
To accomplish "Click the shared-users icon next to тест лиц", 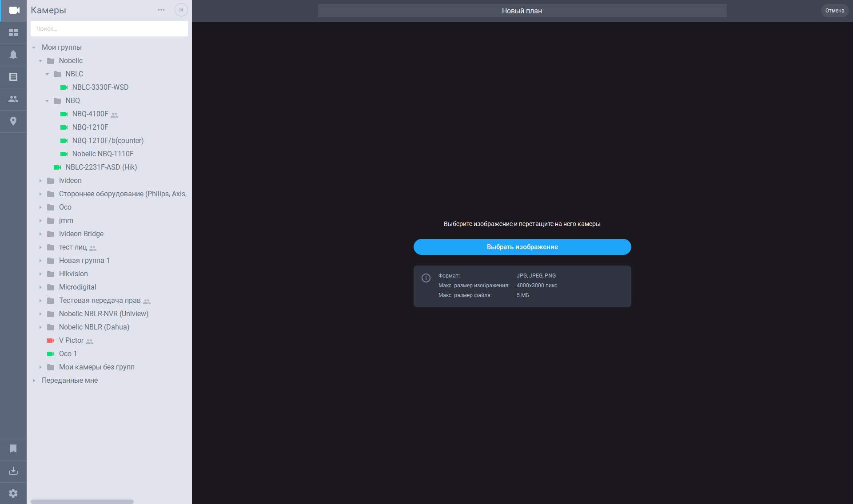I will (x=92, y=248).
